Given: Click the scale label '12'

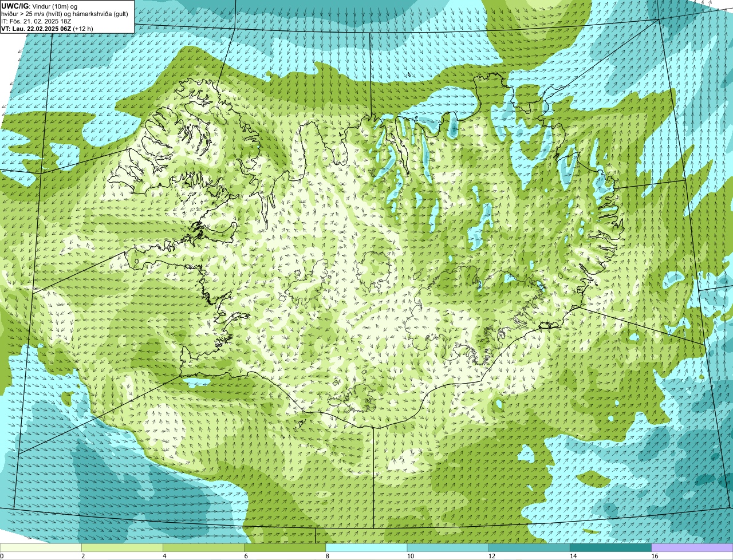Looking at the screenshot, I should [491, 556].
